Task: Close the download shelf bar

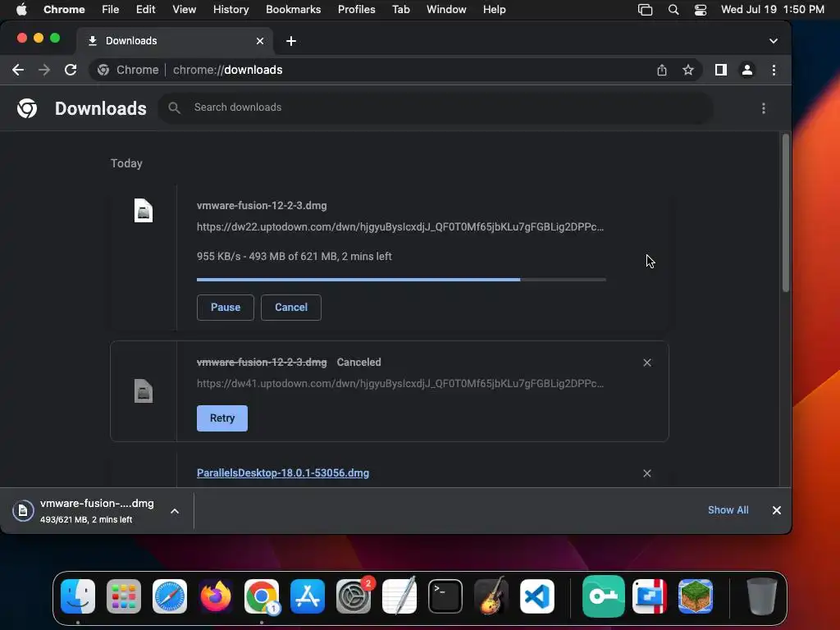Action: [776, 510]
